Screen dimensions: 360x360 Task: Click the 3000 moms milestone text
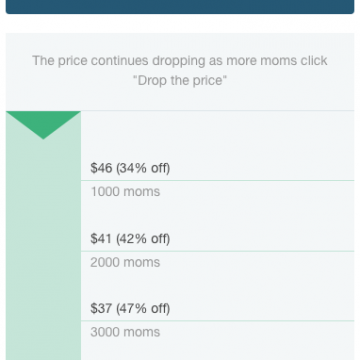(125, 332)
